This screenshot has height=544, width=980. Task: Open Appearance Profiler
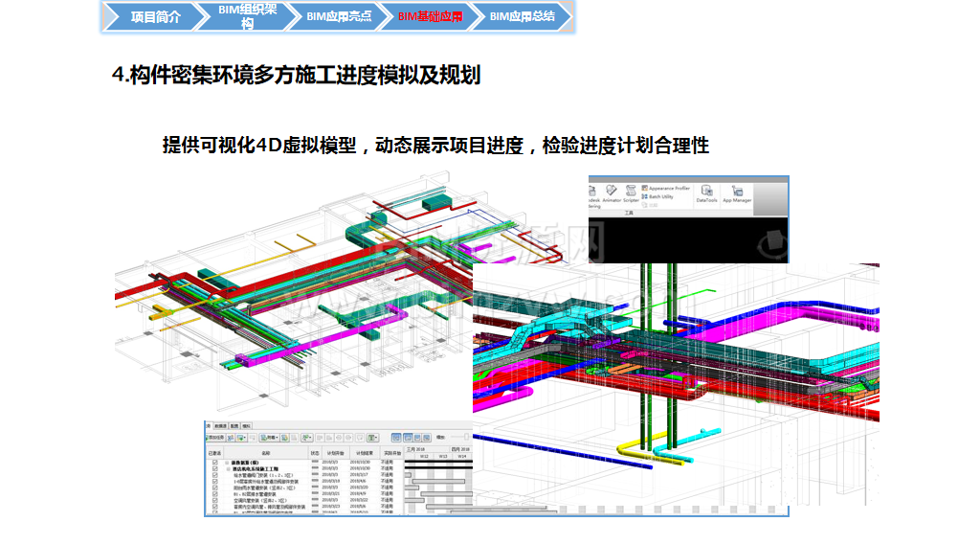(666, 189)
